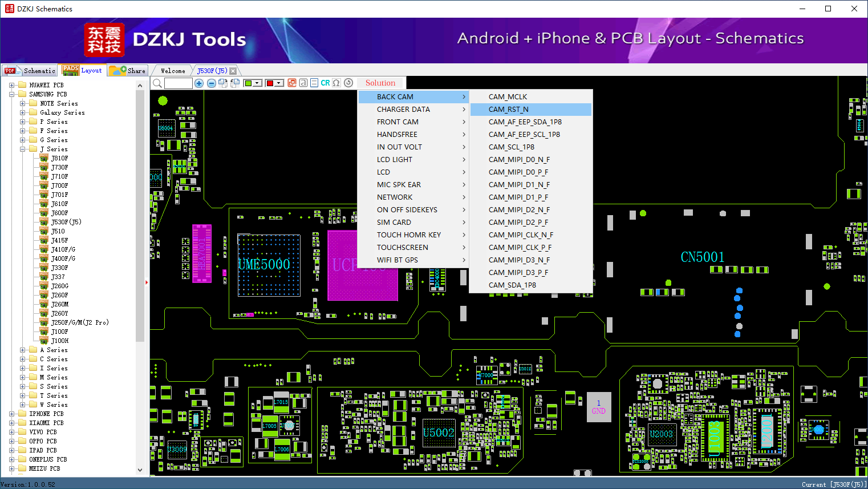Open J250F/G/M(J2 Pro) layout
The width and height of the screenshot is (868, 489).
pyautogui.click(x=80, y=322)
